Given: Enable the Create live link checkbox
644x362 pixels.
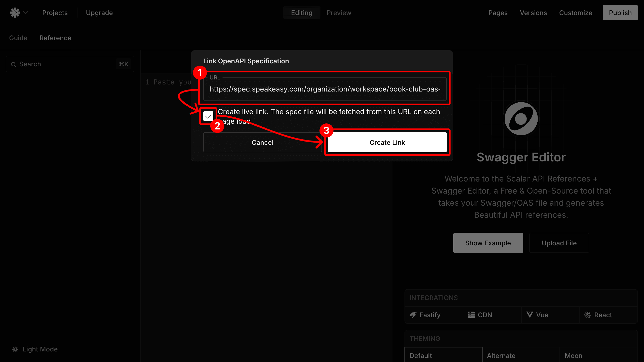Looking at the screenshot, I should pyautogui.click(x=209, y=116).
